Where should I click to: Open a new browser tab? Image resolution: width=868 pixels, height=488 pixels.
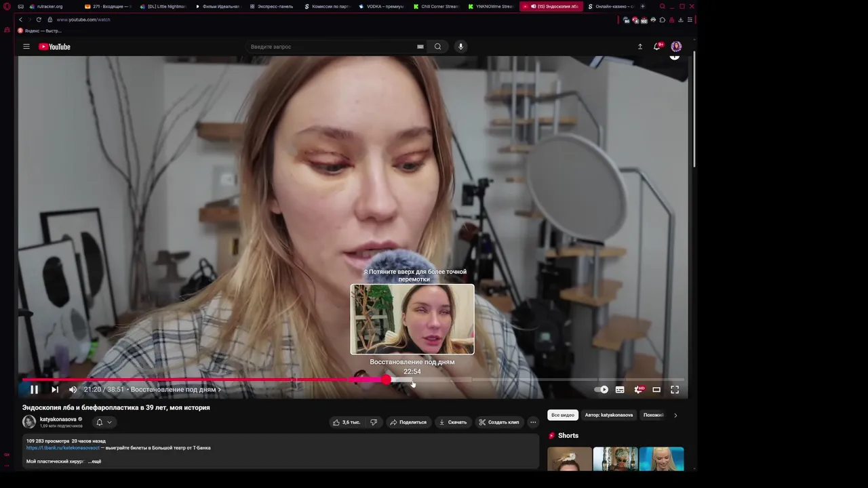[x=643, y=6]
